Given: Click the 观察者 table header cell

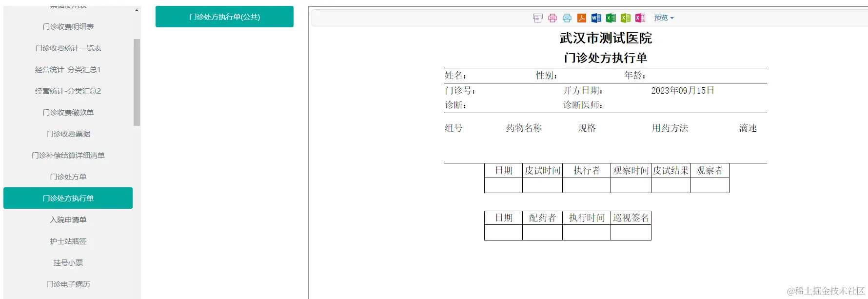Looking at the screenshot, I should point(710,171).
